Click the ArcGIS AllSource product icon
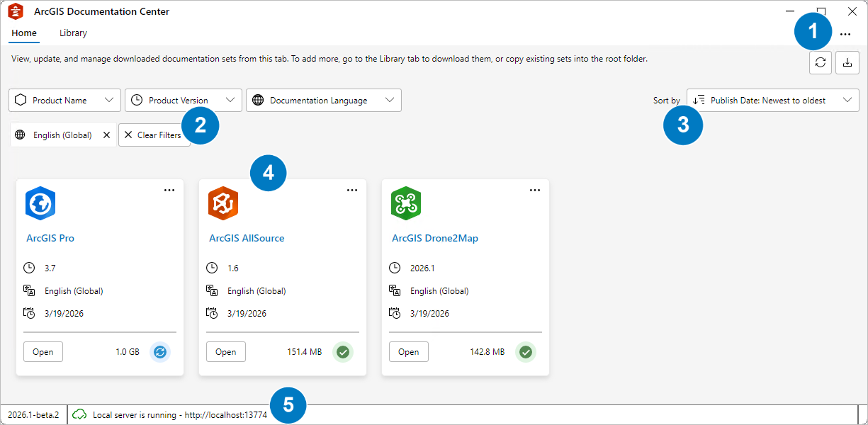 coord(223,205)
